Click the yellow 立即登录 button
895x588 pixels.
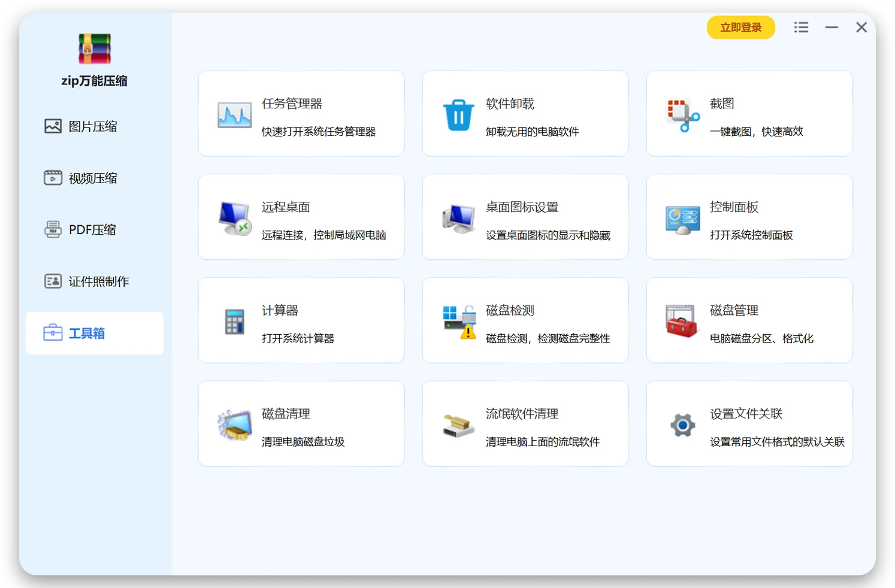click(x=740, y=28)
